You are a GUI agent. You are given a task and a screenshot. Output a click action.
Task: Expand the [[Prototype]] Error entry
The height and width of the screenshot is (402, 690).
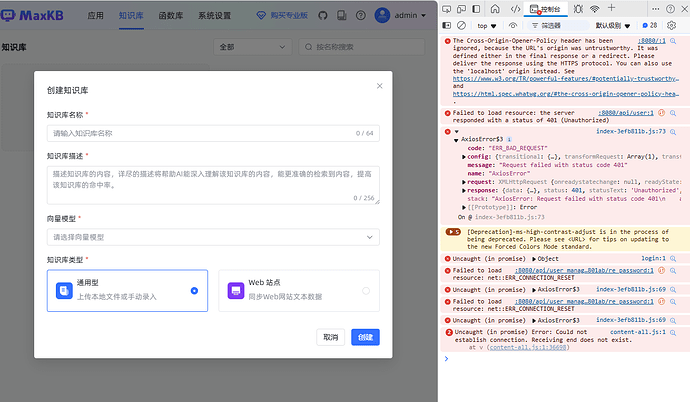click(x=464, y=208)
